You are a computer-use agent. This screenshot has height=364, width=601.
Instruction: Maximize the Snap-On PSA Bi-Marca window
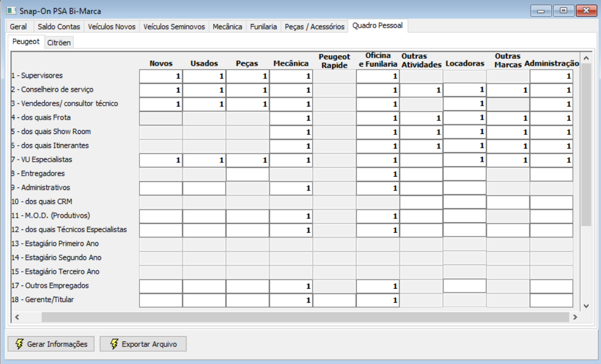(x=564, y=11)
